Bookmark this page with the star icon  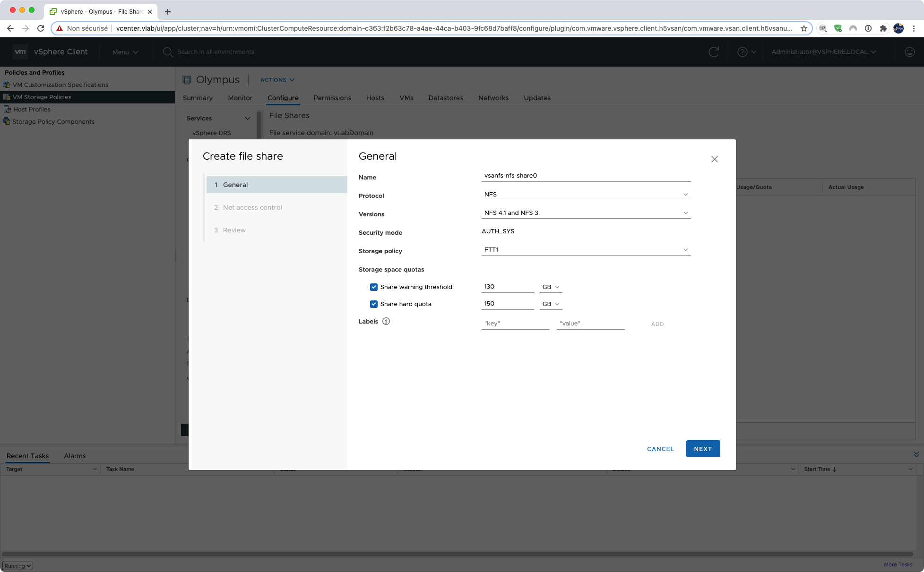point(804,28)
